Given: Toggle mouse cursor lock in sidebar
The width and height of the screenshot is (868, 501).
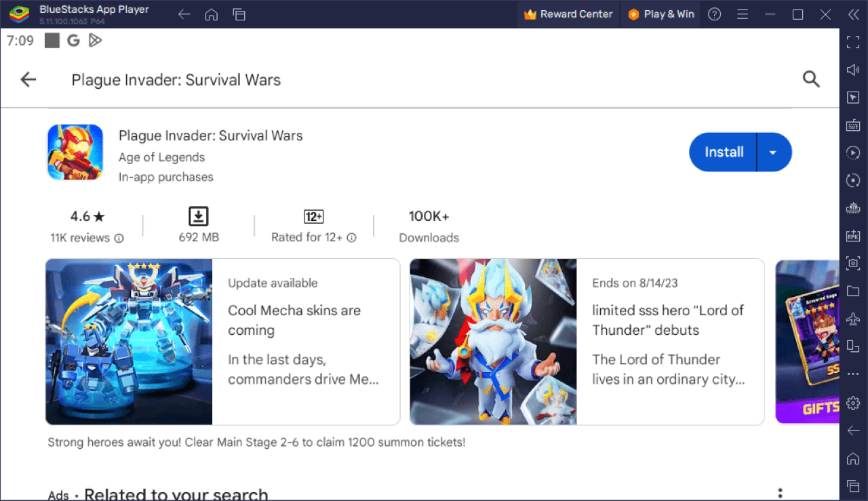Looking at the screenshot, I should (853, 98).
